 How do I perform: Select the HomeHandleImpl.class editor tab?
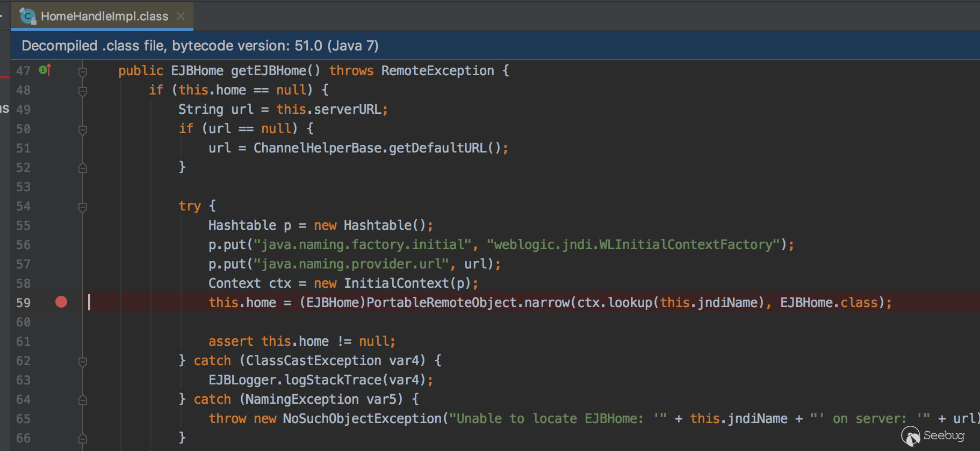pos(104,16)
